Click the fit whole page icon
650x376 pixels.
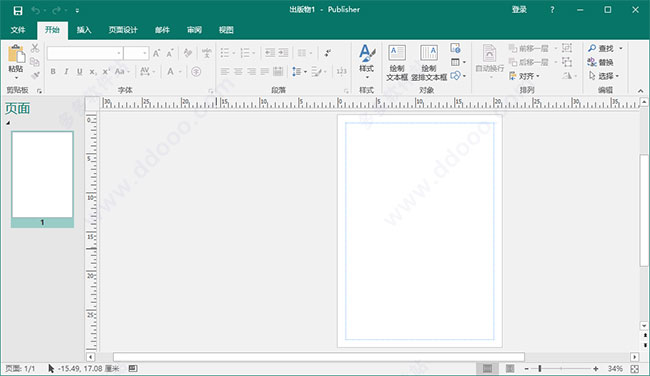[x=635, y=369]
